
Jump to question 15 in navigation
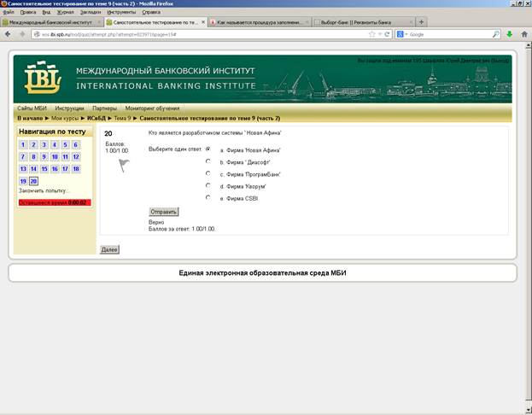pos(44,168)
